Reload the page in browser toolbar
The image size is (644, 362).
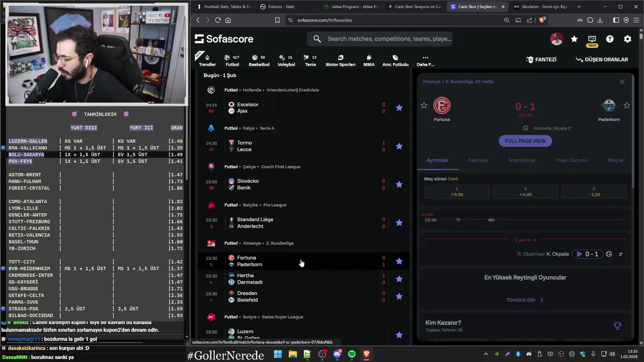(x=218, y=20)
